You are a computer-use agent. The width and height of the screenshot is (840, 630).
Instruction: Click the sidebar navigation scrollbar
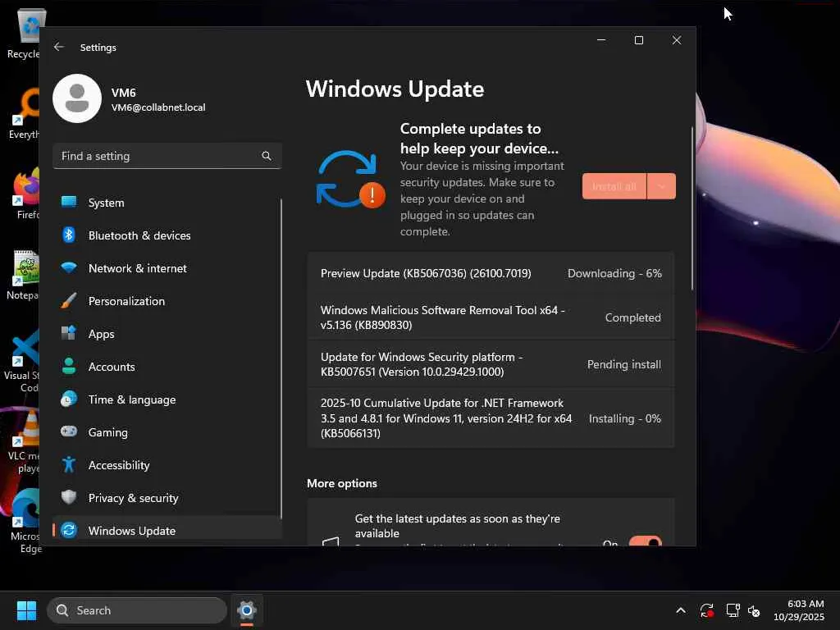(x=281, y=358)
